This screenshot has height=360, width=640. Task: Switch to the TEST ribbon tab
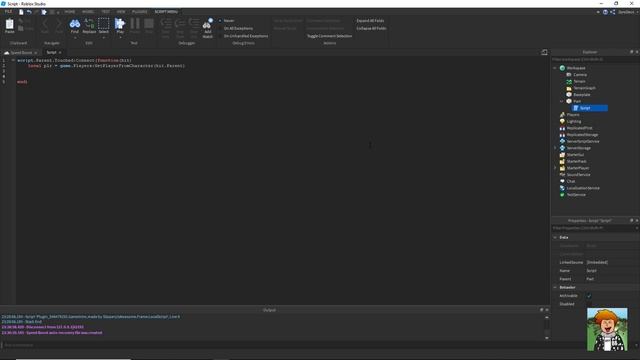pos(105,12)
